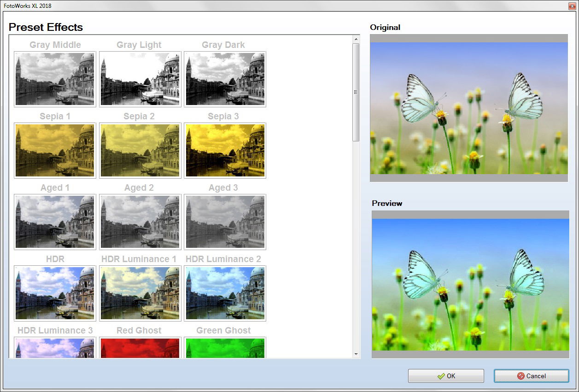
Task: Click the "Green Ghost" label
Action: click(x=223, y=330)
